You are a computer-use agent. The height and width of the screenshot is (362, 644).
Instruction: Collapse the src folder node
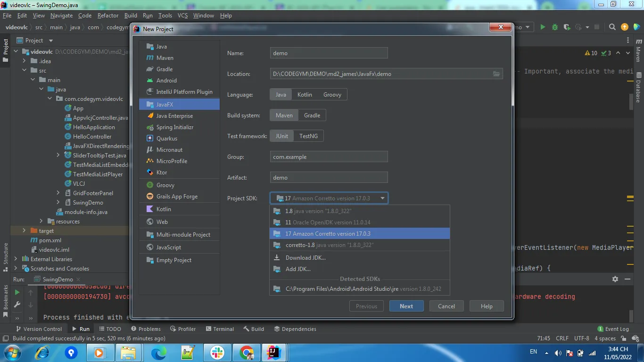pos(24,71)
